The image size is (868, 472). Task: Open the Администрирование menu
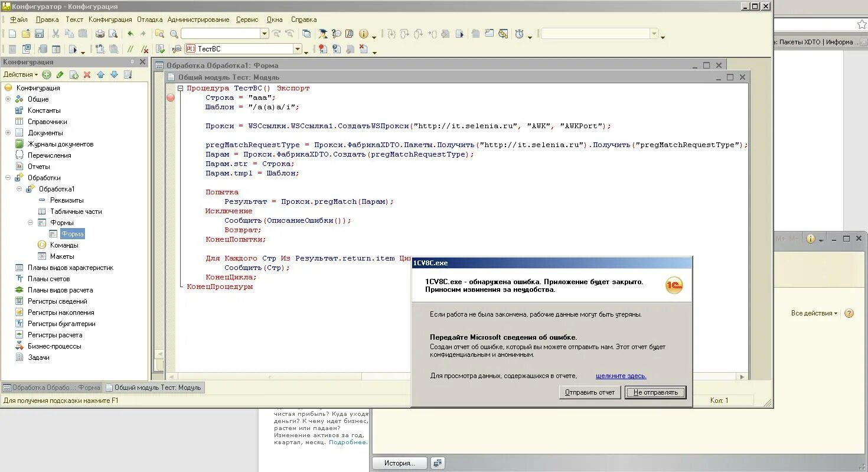coord(198,19)
